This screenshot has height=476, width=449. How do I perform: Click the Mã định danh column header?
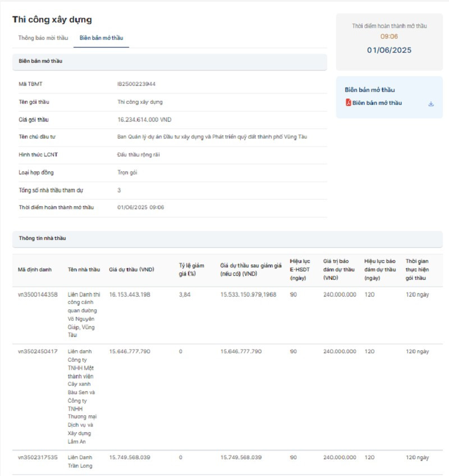pos(34,270)
